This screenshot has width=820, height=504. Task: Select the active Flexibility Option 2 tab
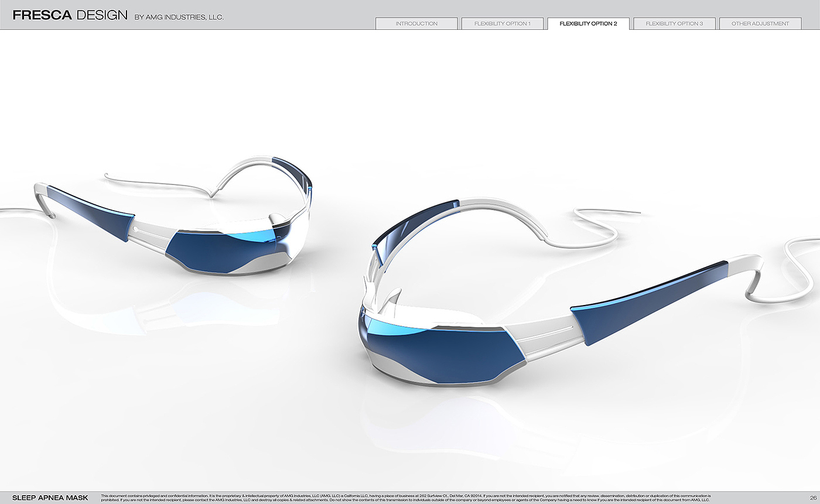point(588,23)
